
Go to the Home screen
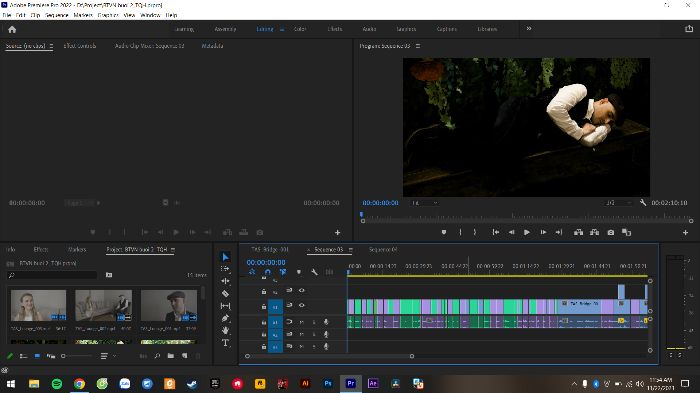pyautogui.click(x=12, y=29)
